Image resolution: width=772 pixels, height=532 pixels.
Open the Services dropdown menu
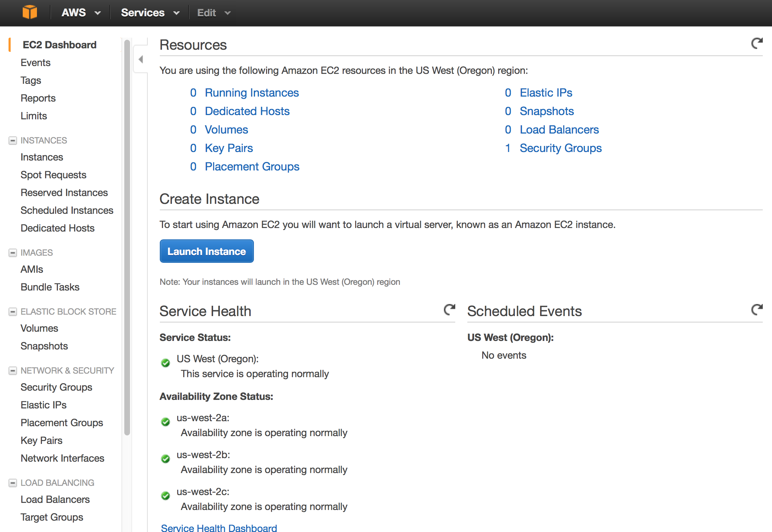[150, 13]
